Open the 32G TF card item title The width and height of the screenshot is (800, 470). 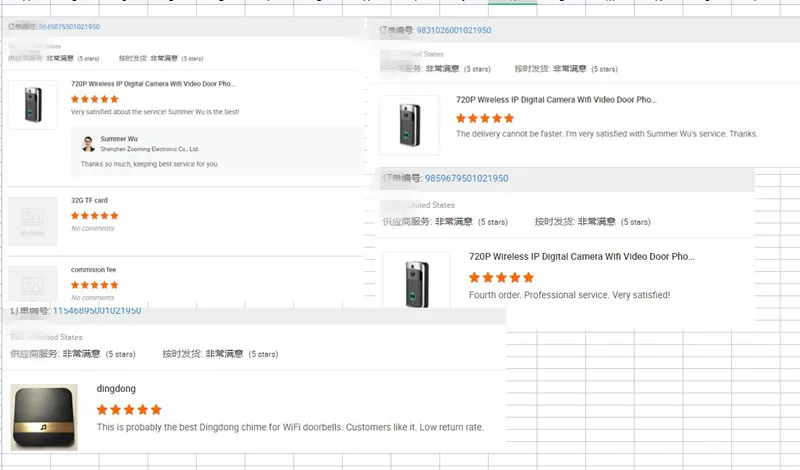[89, 200]
